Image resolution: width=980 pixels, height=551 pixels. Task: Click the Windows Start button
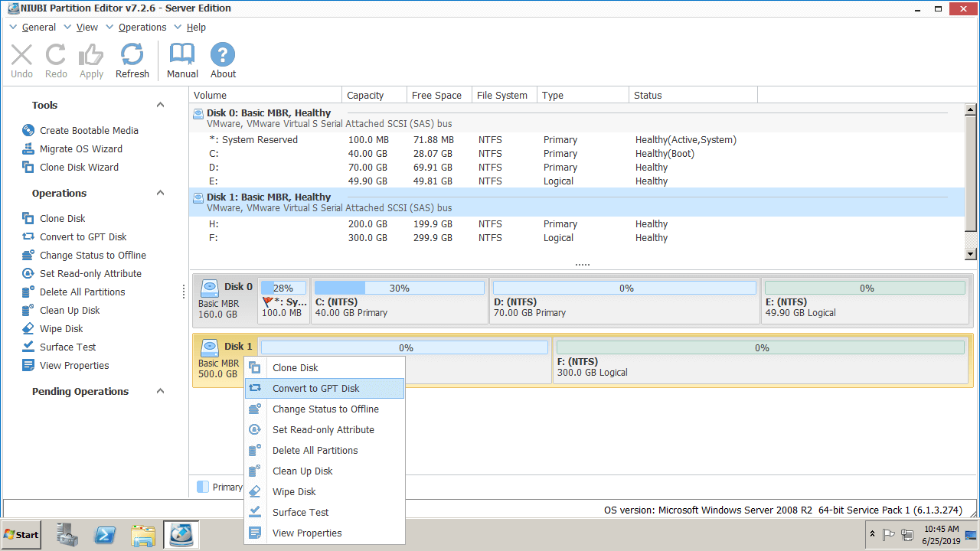coord(21,535)
